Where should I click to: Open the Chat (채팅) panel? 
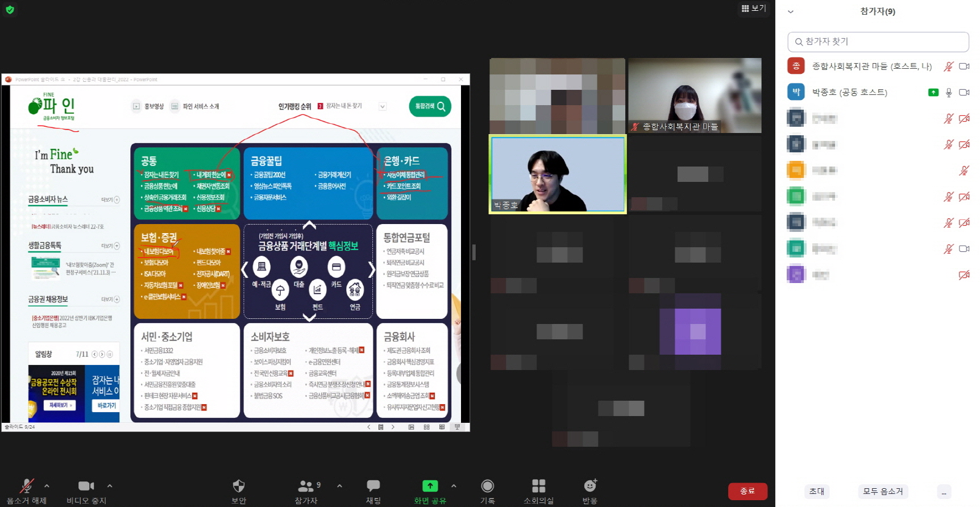373,486
